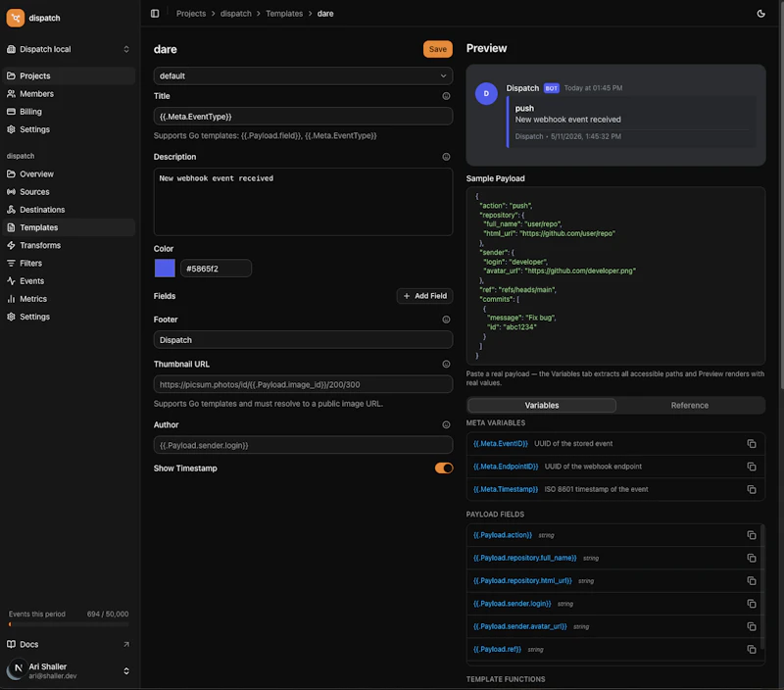Copy the Meta.EndpointID variable
784x690 pixels.
[752, 467]
